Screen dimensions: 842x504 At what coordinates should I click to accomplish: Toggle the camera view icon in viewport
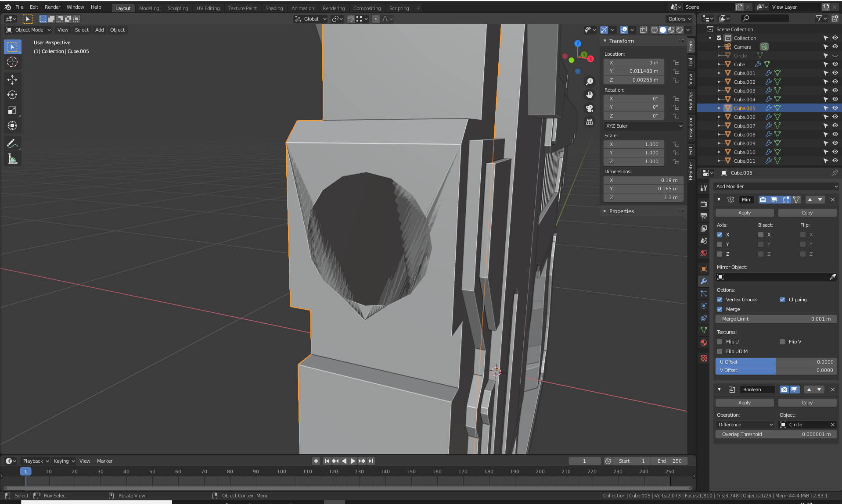[590, 108]
